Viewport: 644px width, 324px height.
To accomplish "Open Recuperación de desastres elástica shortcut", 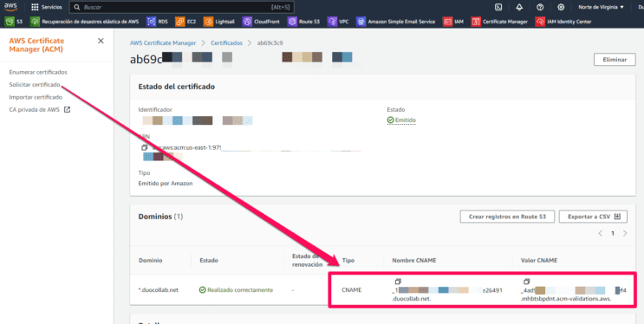I will coord(85,22).
